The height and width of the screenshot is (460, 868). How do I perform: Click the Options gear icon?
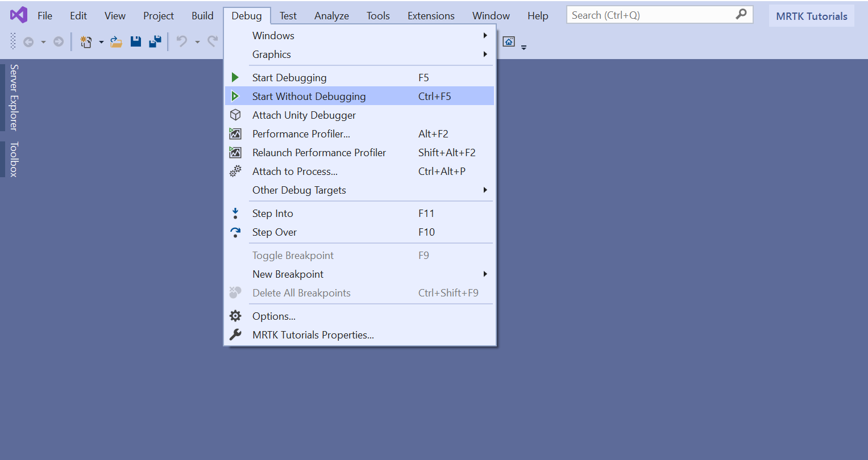tap(235, 316)
